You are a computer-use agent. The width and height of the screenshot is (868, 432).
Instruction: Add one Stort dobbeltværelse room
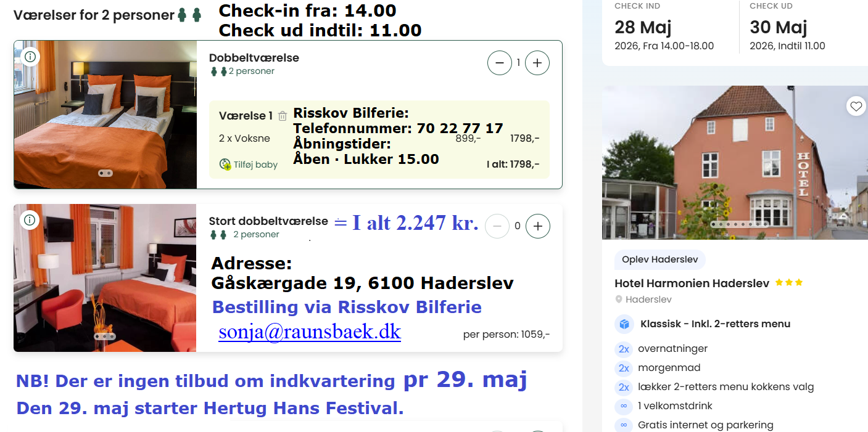coord(537,226)
